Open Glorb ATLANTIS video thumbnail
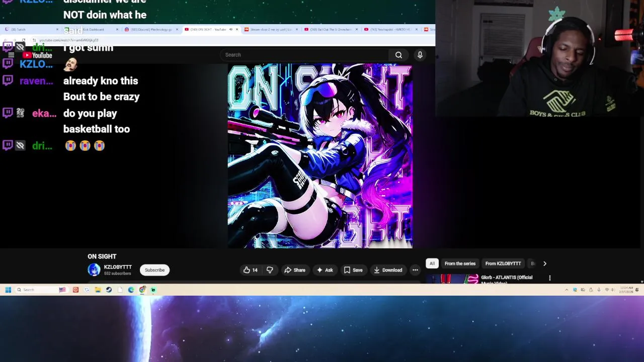Screen dimensions: 644x362 pos(452,279)
